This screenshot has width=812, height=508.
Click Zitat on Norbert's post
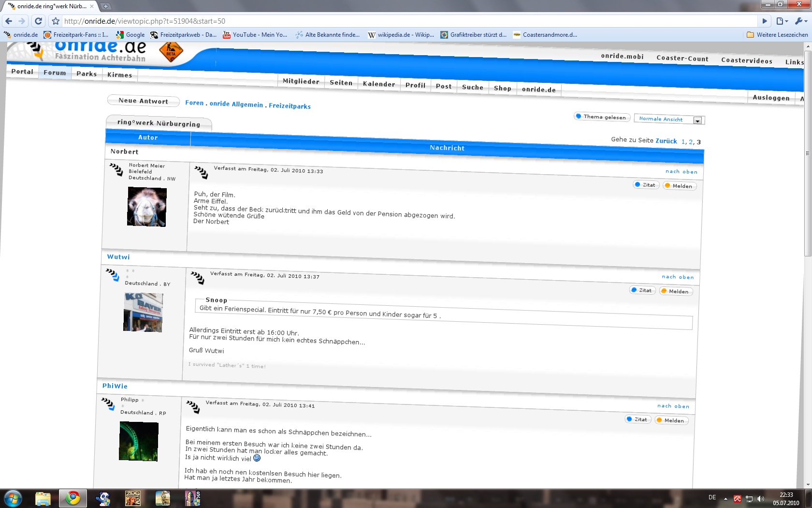646,185
